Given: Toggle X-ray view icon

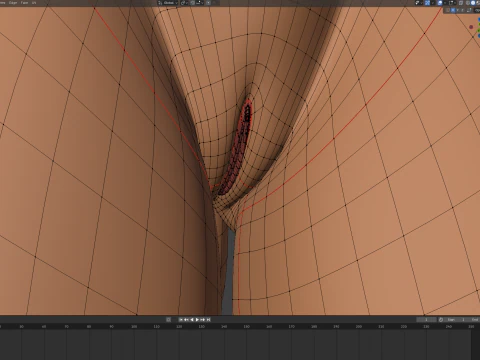Looking at the screenshot, I should click(x=461, y=3).
